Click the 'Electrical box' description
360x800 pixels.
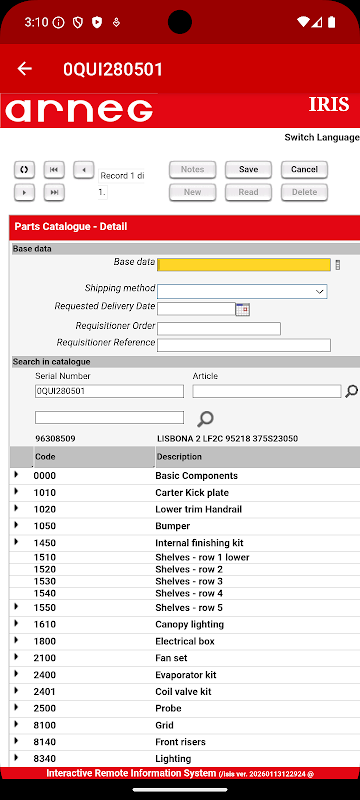185,641
